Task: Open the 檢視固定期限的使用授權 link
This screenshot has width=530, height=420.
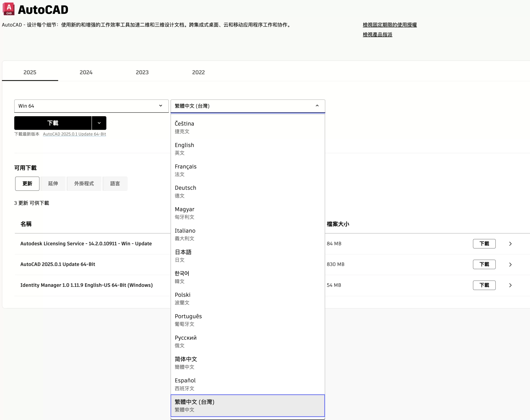Action: [x=389, y=25]
